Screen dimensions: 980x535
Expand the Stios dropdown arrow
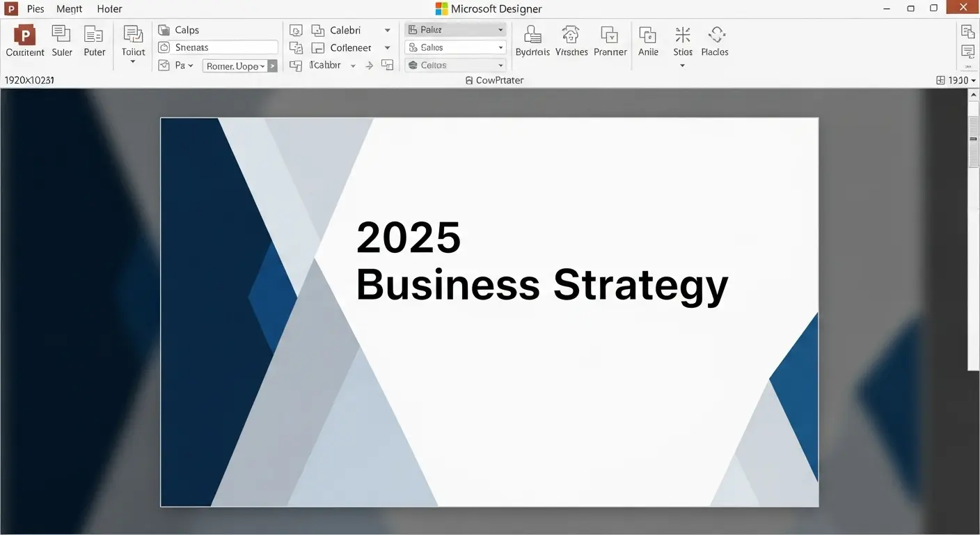682,65
